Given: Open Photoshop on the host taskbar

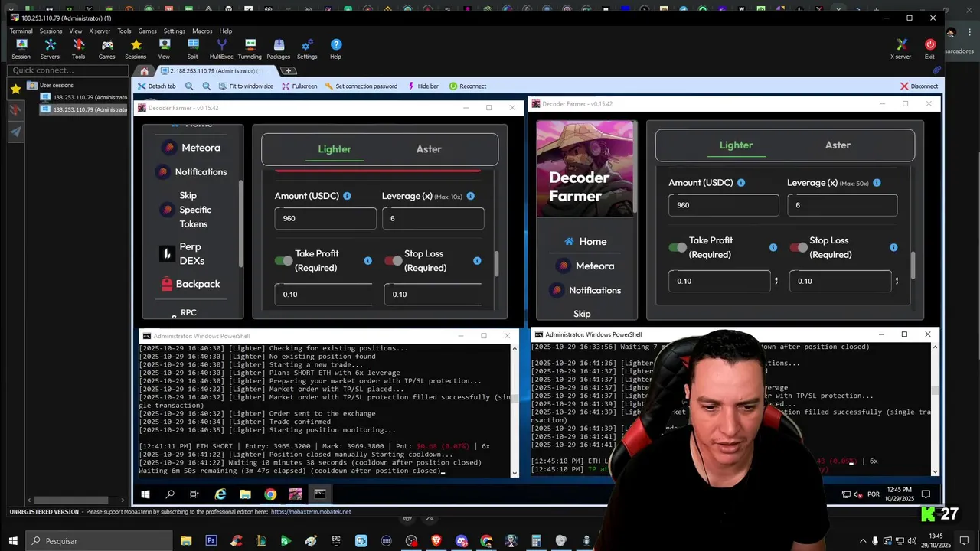Looking at the screenshot, I should 211,541.
